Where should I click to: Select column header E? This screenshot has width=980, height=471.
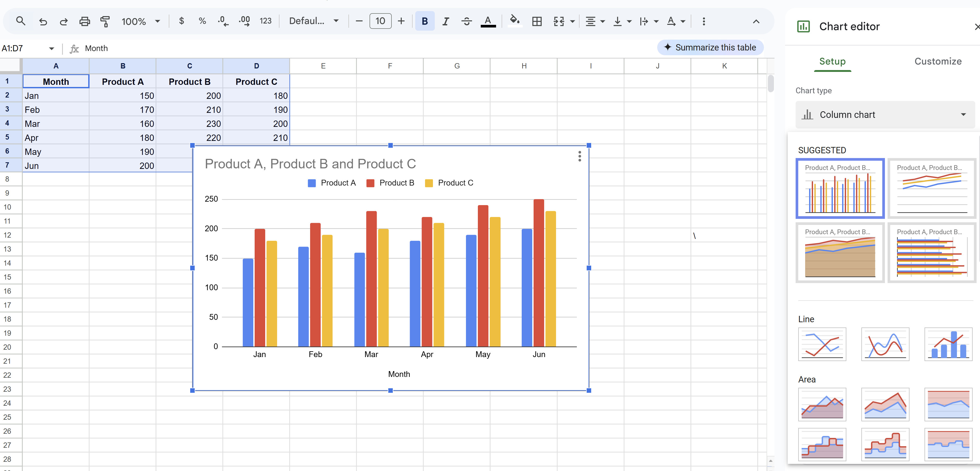coord(323,66)
